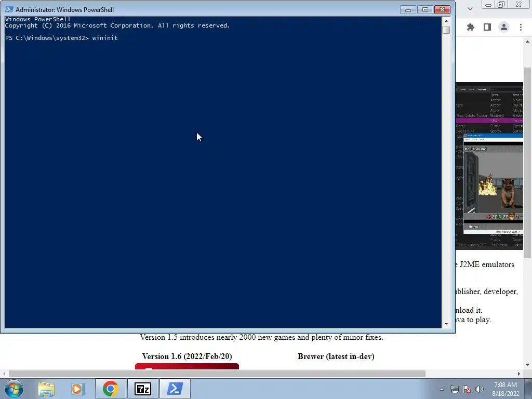Click the Copyright (C) 2016 Microsoft line
This screenshot has width=532, height=399.
pos(117,25)
